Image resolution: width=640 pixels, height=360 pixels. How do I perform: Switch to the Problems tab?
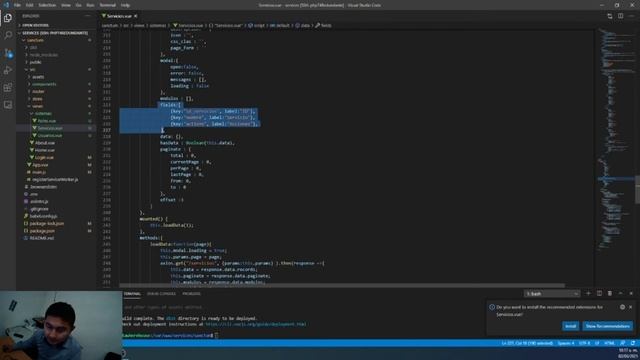(191, 294)
